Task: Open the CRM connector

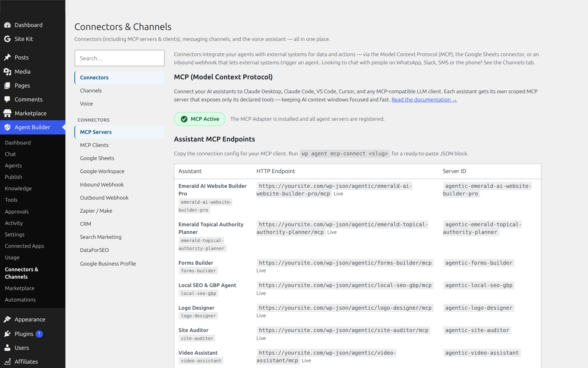Action: pyautogui.click(x=119, y=224)
